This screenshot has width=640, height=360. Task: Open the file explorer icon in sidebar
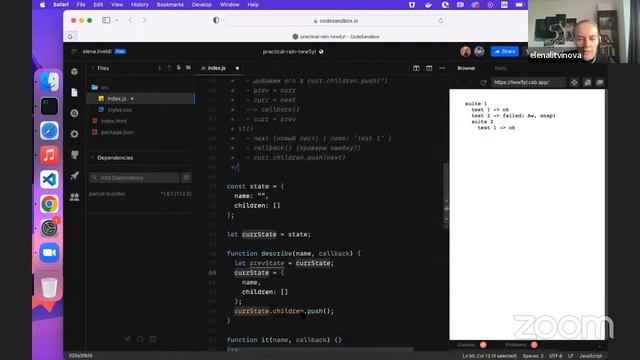point(74,93)
